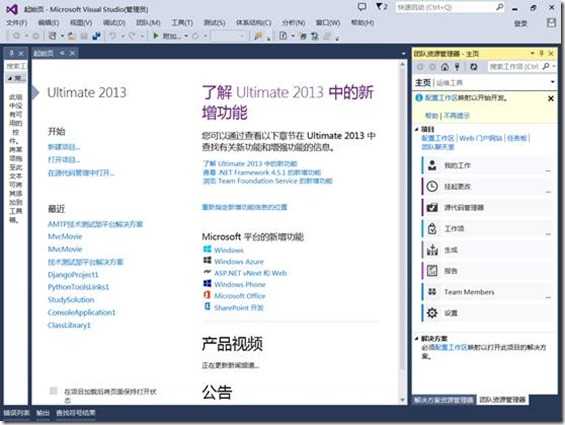Click Web 门户网站 link in Team Explorer
Screen dimensions: 565x425
tap(481, 138)
